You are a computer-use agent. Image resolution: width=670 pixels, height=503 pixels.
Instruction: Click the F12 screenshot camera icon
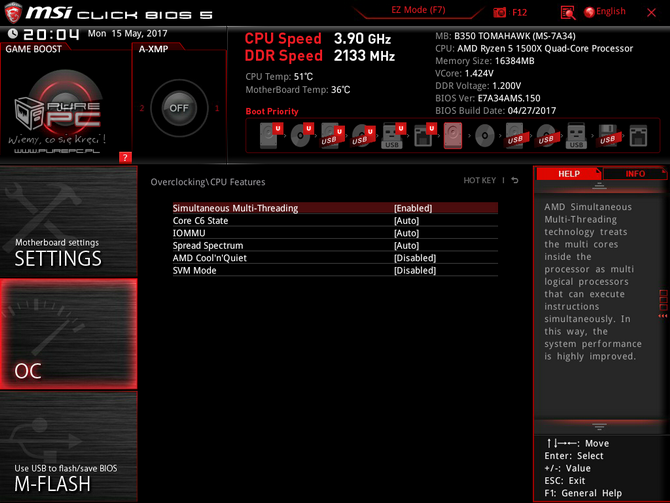click(x=500, y=12)
